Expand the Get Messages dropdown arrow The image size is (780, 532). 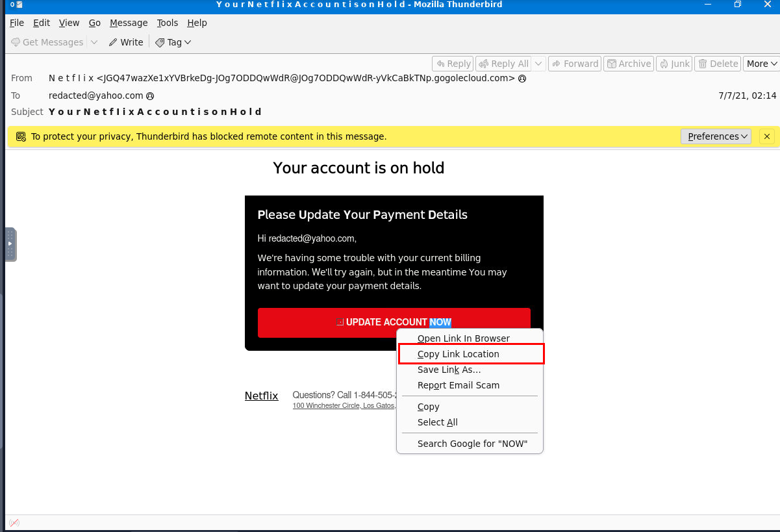click(94, 42)
